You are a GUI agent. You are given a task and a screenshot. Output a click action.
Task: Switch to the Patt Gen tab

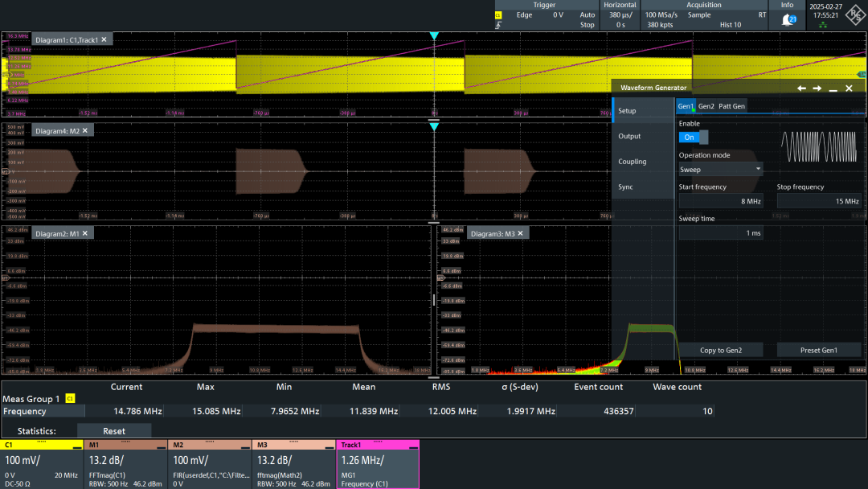point(731,106)
